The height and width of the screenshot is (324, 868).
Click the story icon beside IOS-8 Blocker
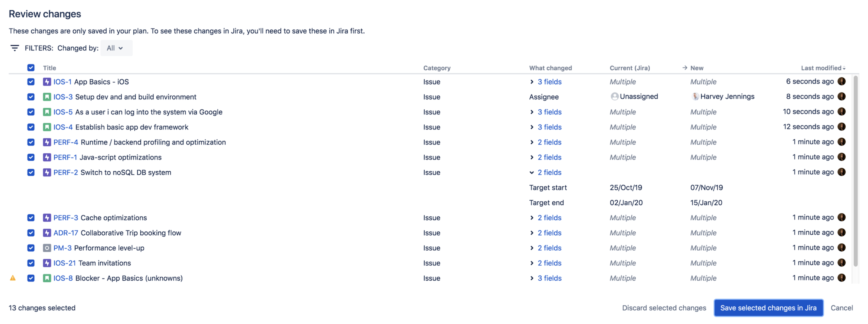pos(47,278)
